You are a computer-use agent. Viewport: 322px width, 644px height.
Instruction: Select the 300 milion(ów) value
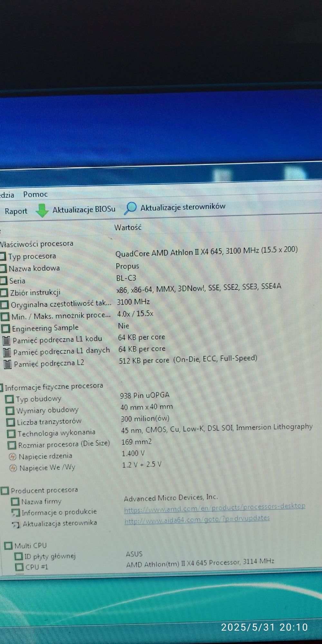point(145,419)
